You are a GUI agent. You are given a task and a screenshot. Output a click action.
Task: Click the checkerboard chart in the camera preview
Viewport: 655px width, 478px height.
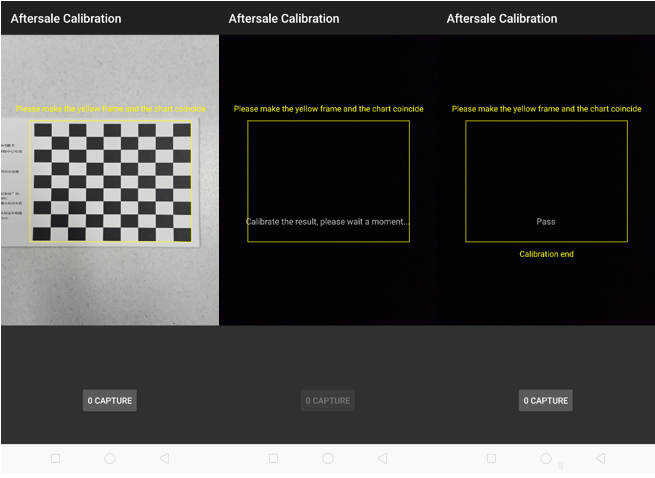point(112,181)
